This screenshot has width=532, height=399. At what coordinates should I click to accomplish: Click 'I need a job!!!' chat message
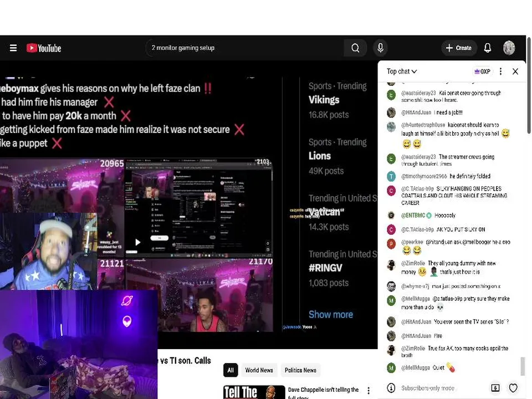[448, 112]
